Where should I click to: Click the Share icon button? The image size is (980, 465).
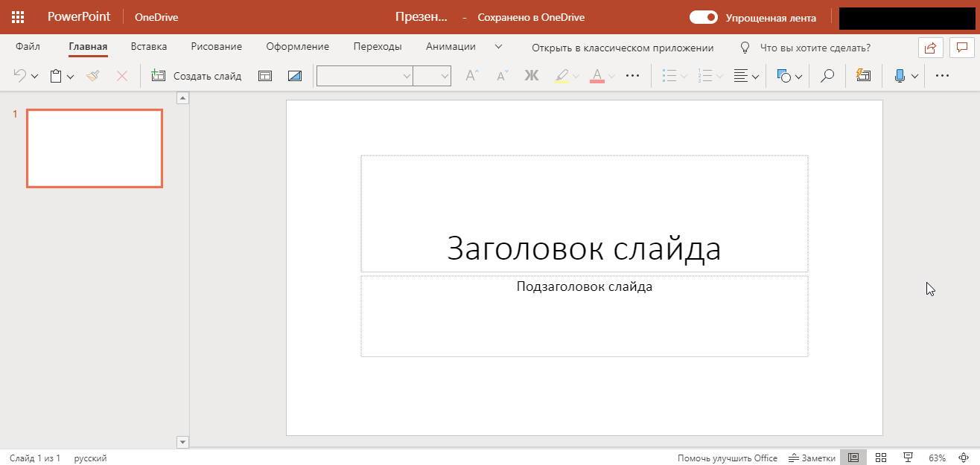(x=930, y=48)
